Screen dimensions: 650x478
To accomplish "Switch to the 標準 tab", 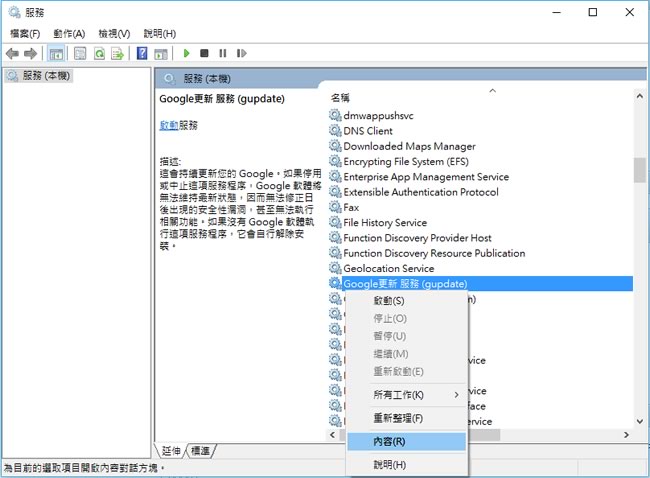I will tap(200, 451).
